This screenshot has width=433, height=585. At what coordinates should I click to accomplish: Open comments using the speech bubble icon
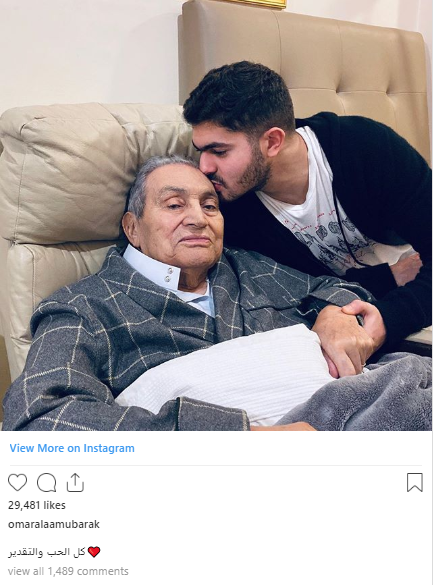47,482
